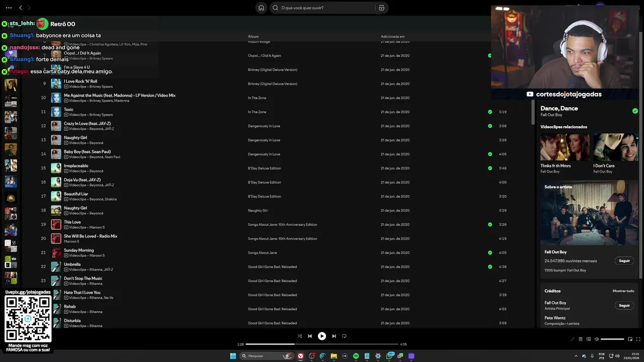644x362 pixels.
Task: Select the song Umbrella
Action: tap(72, 264)
